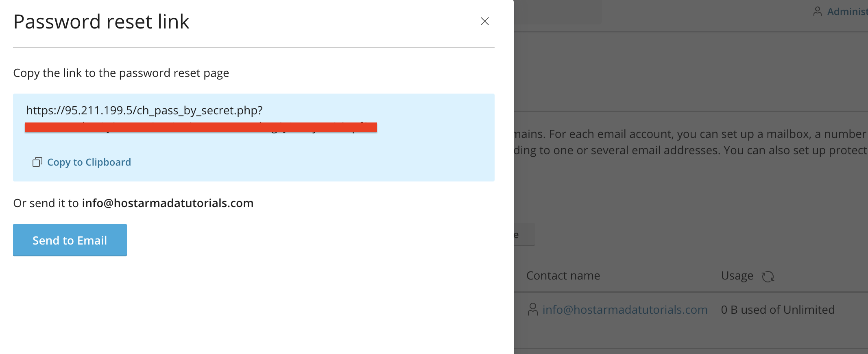Click the 'Password reset link' dialog title

pos(101,22)
